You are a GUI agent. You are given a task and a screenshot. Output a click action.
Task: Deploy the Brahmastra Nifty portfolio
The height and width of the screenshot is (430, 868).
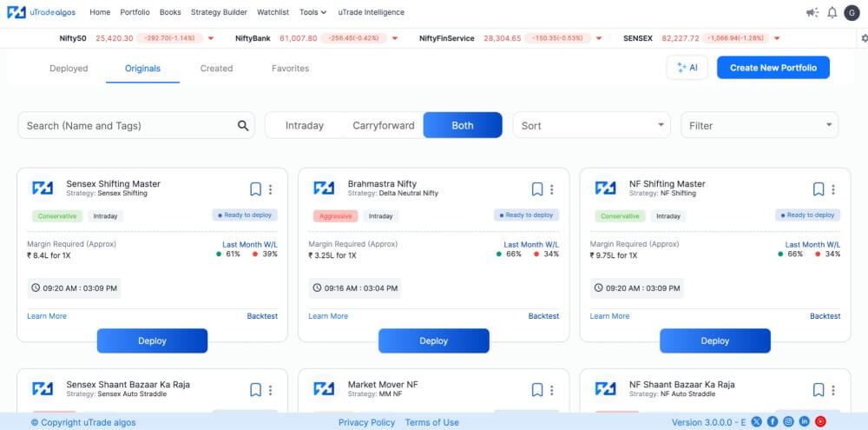tap(433, 341)
